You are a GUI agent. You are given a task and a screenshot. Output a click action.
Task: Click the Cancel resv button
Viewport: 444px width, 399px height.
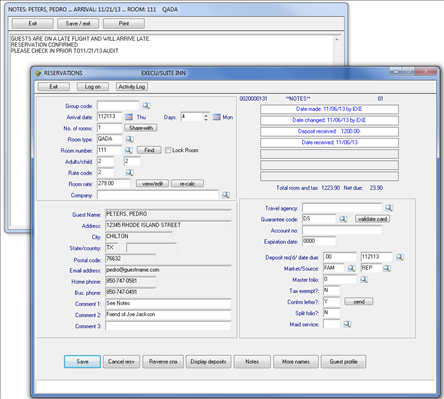(x=121, y=362)
